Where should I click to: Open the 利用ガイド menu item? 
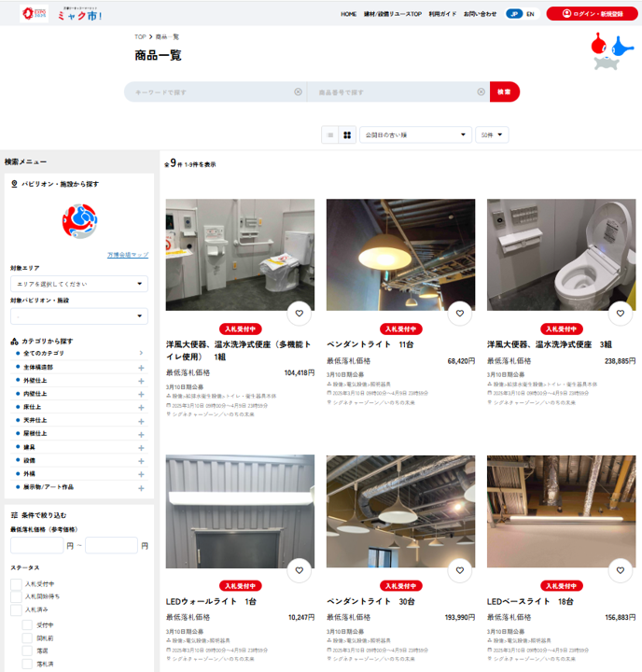pos(442,14)
